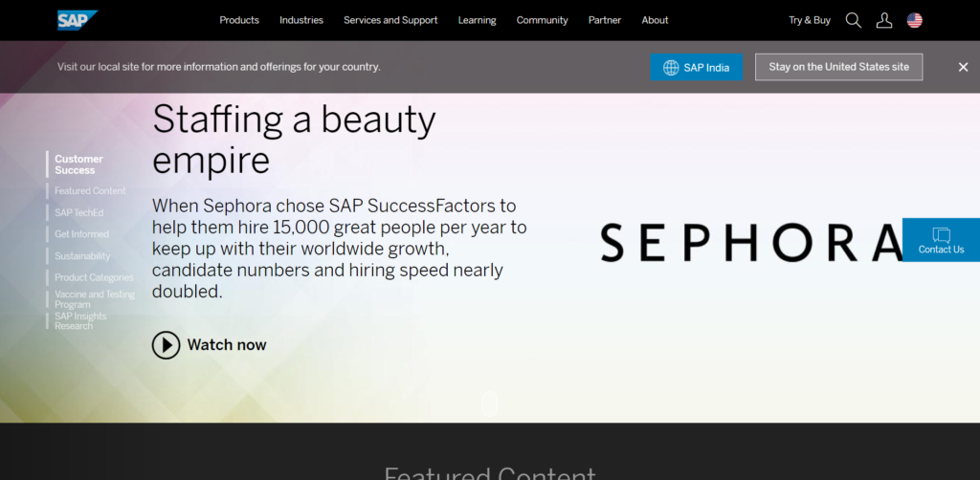Jump to Product Categories section
Image resolution: width=980 pixels, height=480 pixels.
pyautogui.click(x=94, y=277)
